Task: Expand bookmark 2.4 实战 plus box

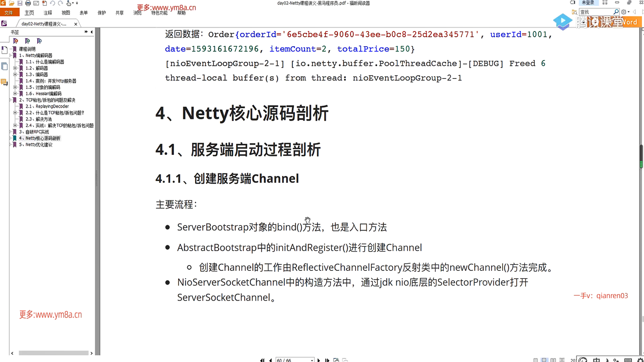Action: 15,125
